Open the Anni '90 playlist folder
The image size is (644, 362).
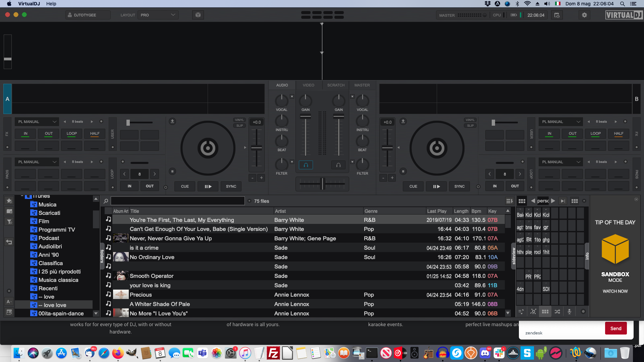point(49,255)
